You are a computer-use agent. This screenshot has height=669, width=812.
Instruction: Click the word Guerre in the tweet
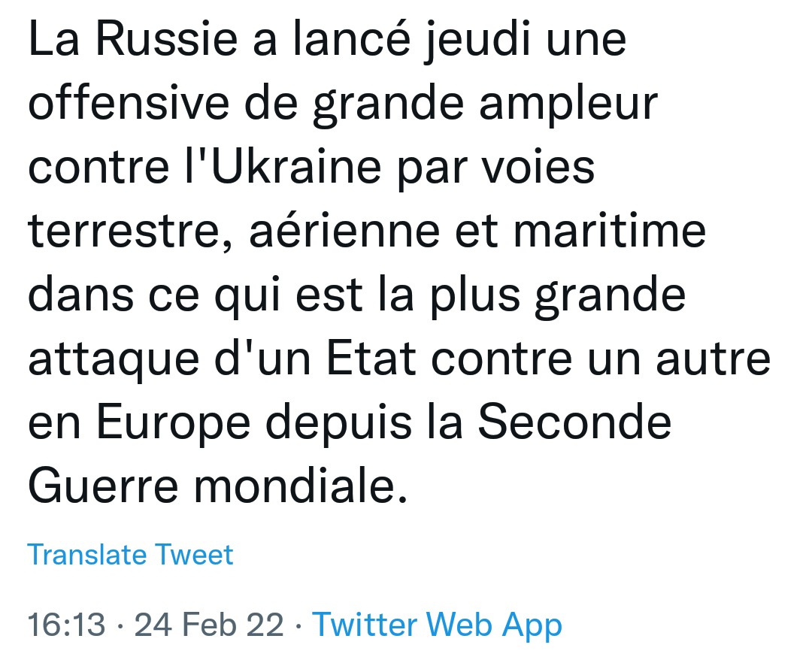click(x=103, y=486)
